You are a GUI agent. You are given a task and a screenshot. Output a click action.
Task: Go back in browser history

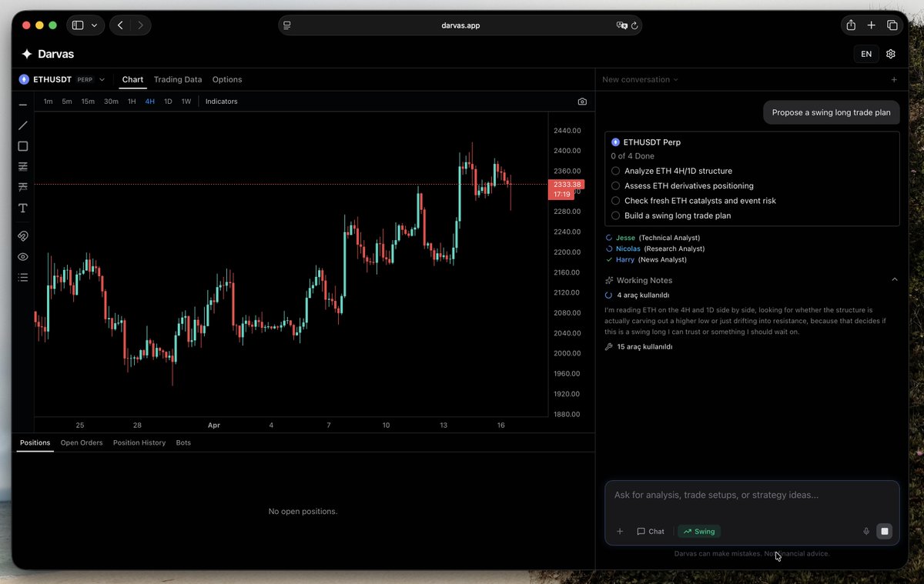tap(120, 25)
